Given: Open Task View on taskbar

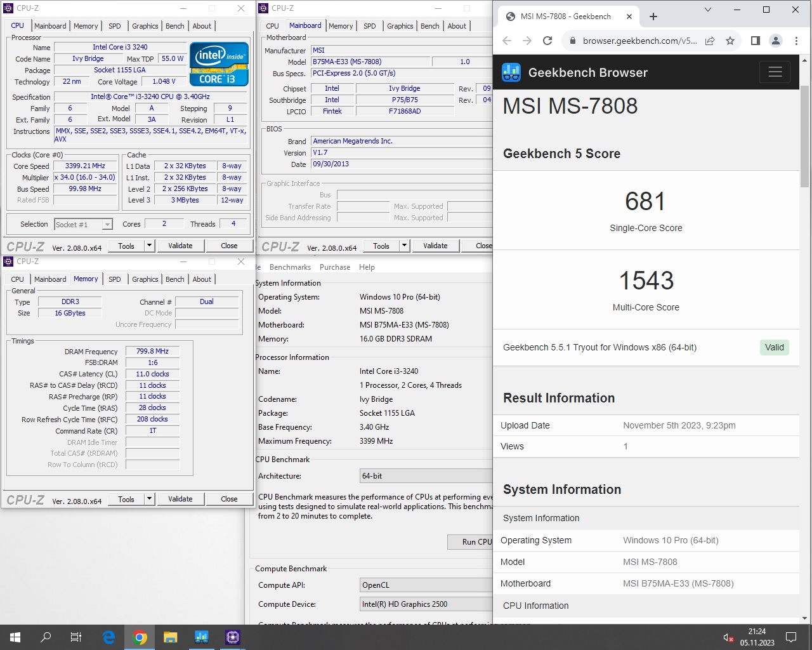Looking at the screenshot, I should point(76,637).
